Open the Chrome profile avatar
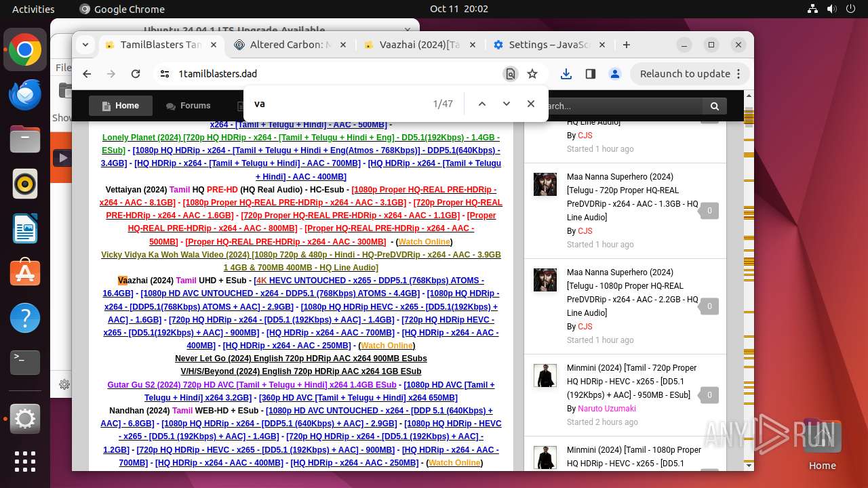This screenshot has height=488, width=868. click(x=614, y=74)
